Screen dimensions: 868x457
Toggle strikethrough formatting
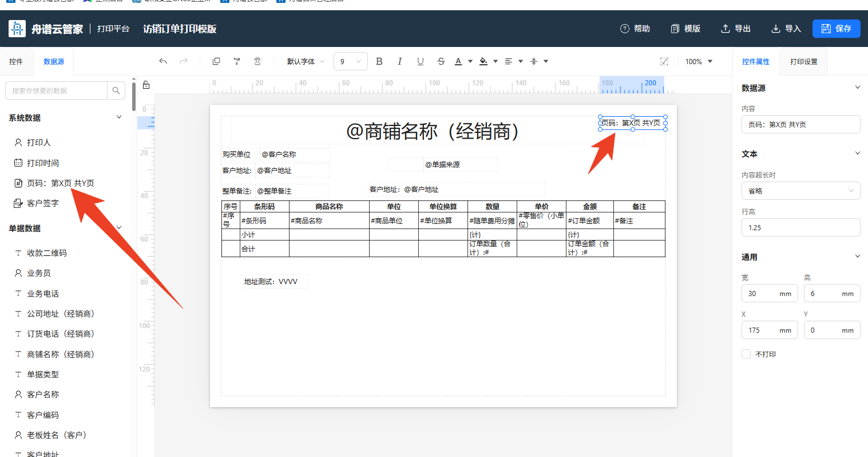tap(441, 61)
